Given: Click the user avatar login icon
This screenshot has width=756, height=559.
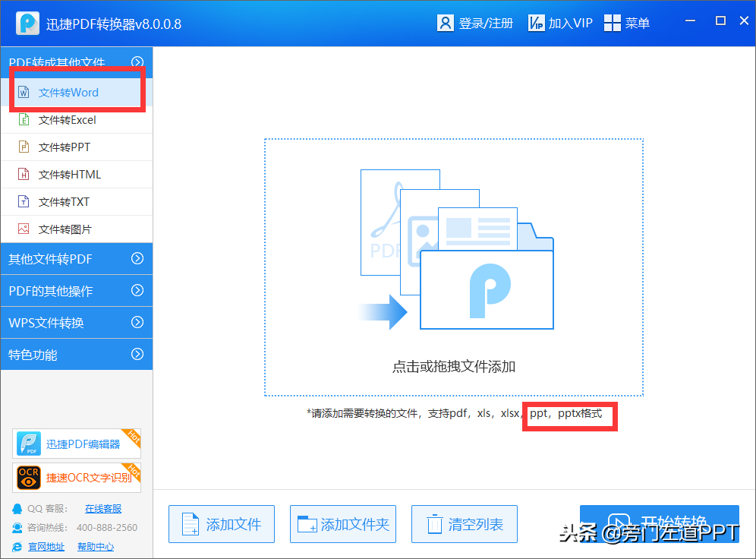Looking at the screenshot, I should (x=445, y=23).
